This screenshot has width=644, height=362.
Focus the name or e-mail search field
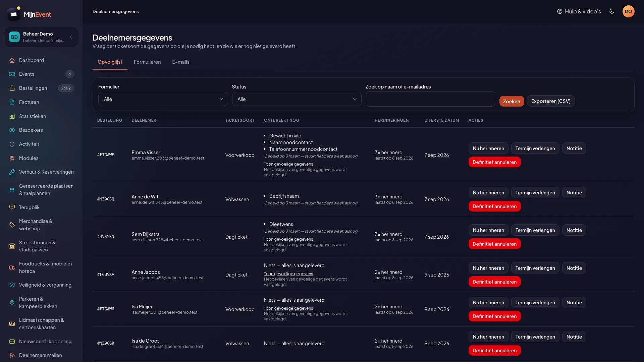pyautogui.click(x=430, y=99)
